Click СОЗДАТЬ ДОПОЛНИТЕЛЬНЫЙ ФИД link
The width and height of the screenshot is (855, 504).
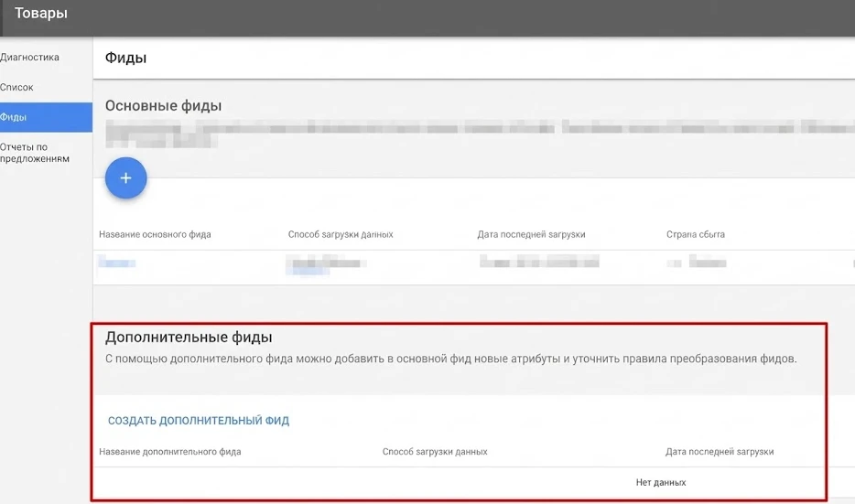[199, 421]
